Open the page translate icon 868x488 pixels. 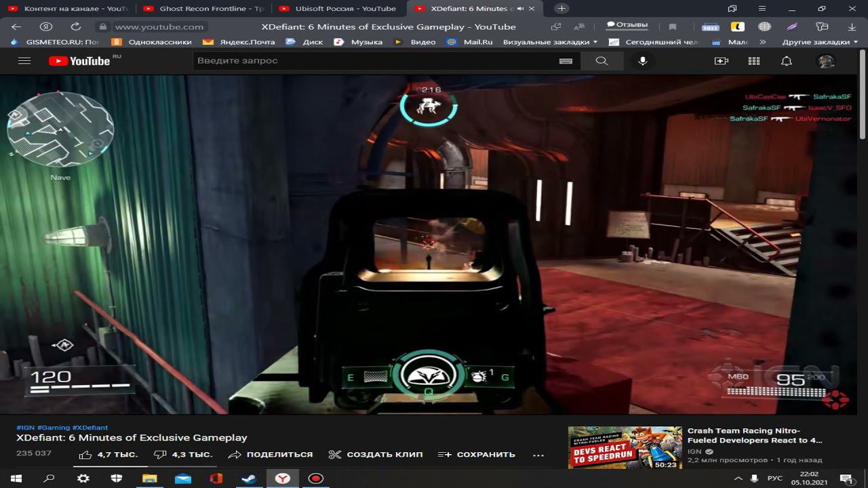579,26
